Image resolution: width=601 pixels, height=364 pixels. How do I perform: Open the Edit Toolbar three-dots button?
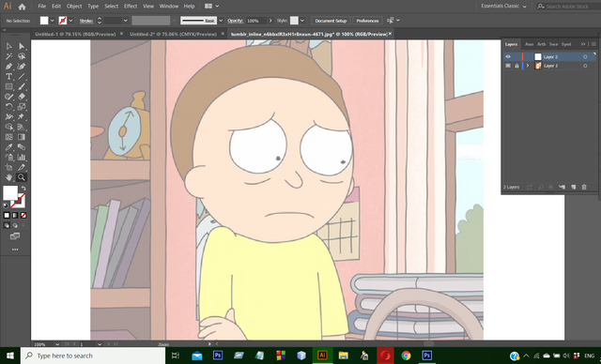[15, 250]
